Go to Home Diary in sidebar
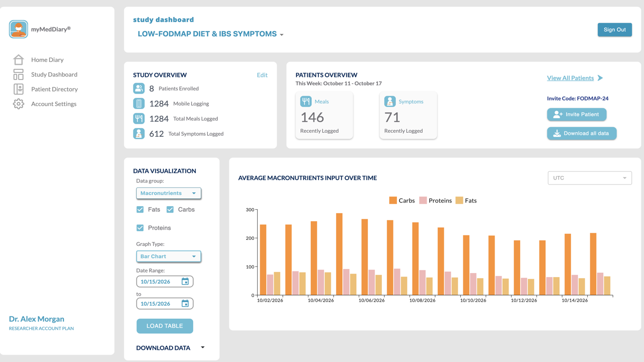 tap(47, 59)
